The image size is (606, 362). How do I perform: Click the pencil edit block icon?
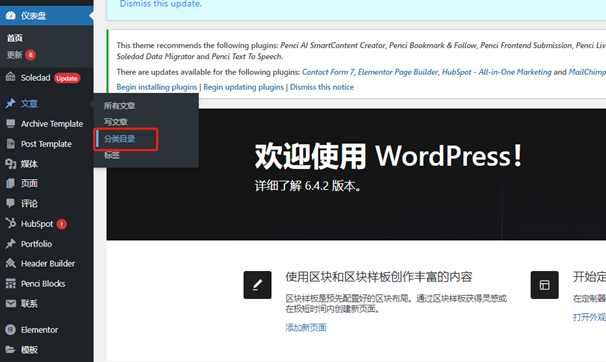[257, 285]
